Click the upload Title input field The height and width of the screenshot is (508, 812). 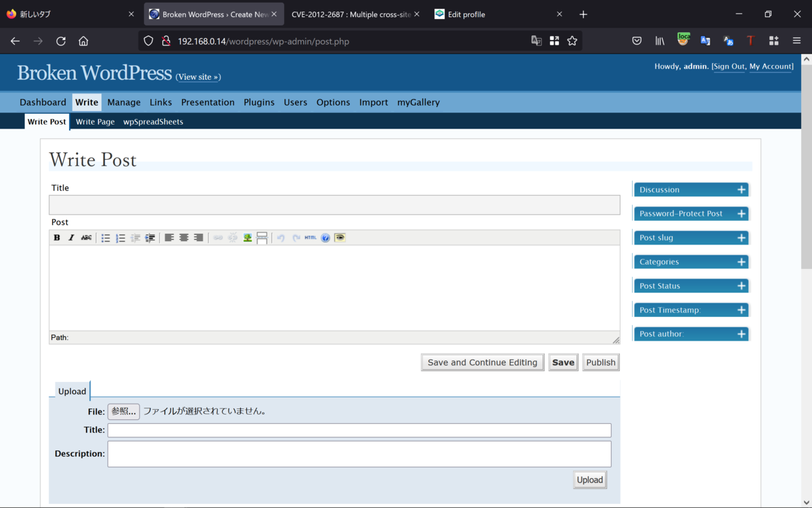click(x=359, y=430)
